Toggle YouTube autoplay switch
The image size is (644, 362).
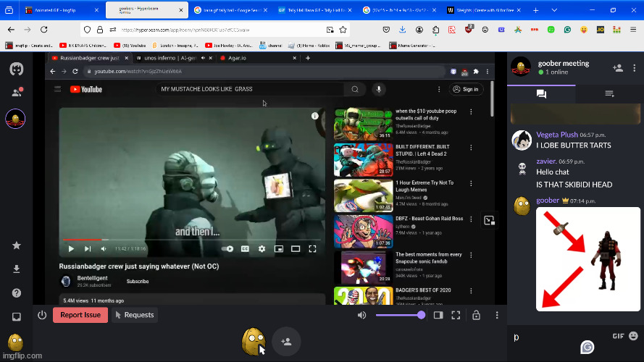click(x=229, y=248)
